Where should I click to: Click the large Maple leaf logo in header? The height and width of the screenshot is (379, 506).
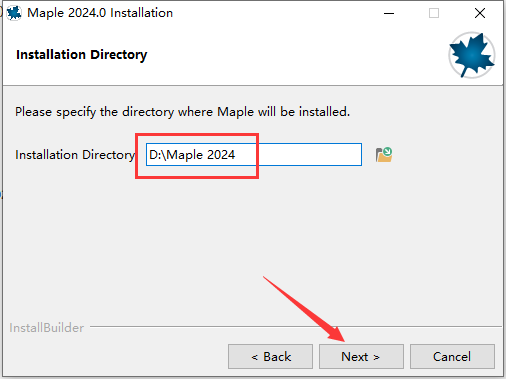[471, 55]
